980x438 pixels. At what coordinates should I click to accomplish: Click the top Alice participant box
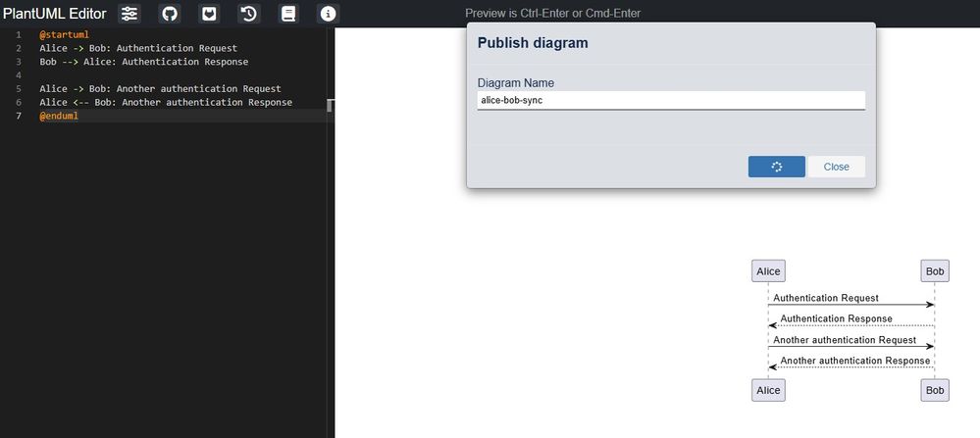tap(768, 270)
